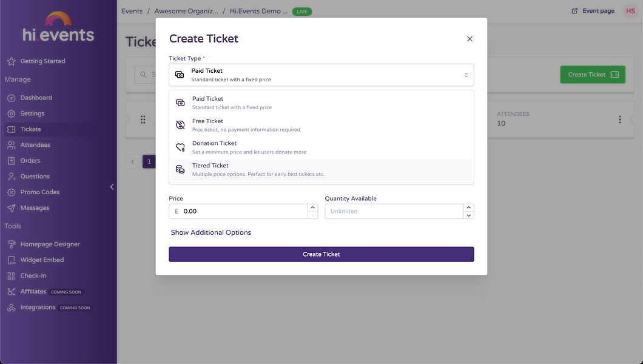Open the Check-In QR tool
This screenshot has width=643, height=364.
point(33,275)
